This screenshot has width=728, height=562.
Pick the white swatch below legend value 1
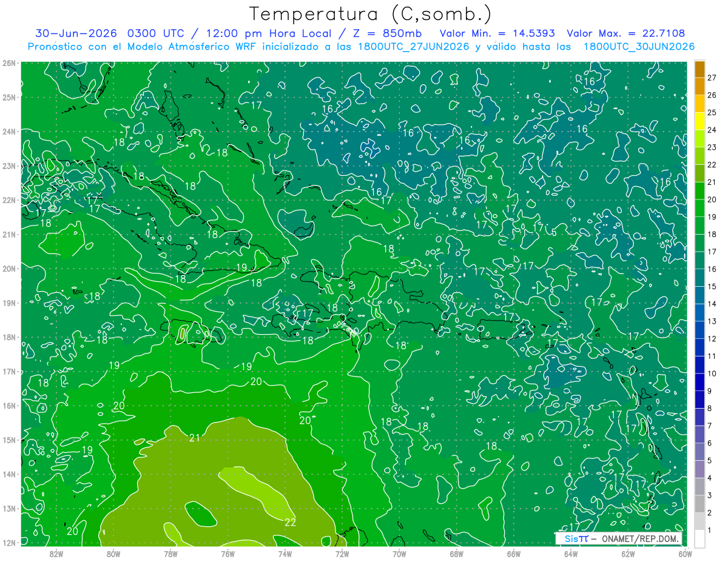(699, 538)
